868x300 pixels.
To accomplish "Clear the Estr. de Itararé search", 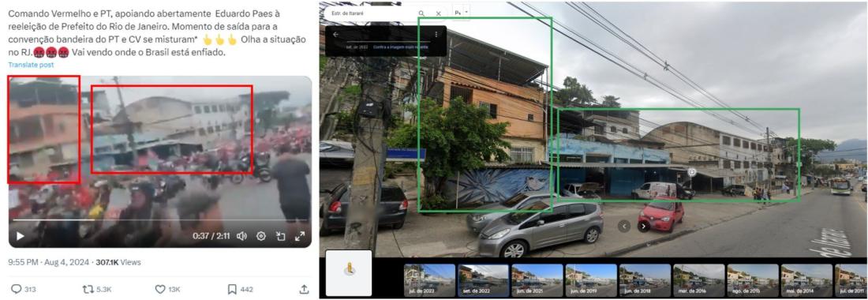I will pos(439,13).
